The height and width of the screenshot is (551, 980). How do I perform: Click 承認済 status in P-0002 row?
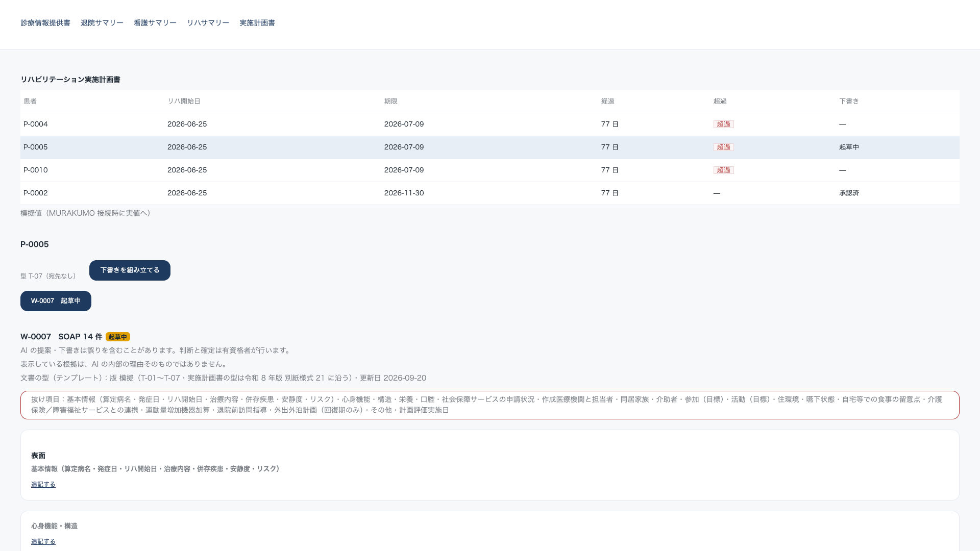coord(849,193)
